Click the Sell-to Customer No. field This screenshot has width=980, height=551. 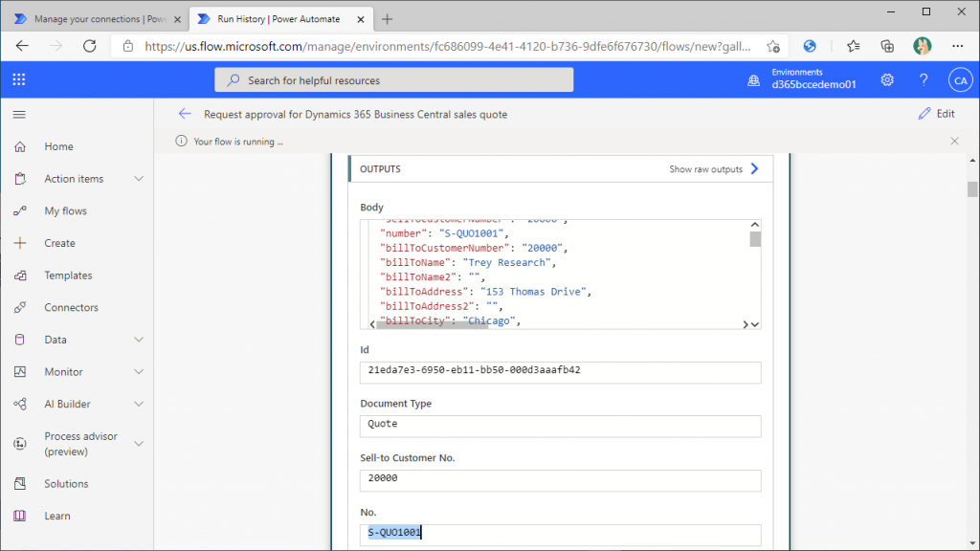pos(560,480)
